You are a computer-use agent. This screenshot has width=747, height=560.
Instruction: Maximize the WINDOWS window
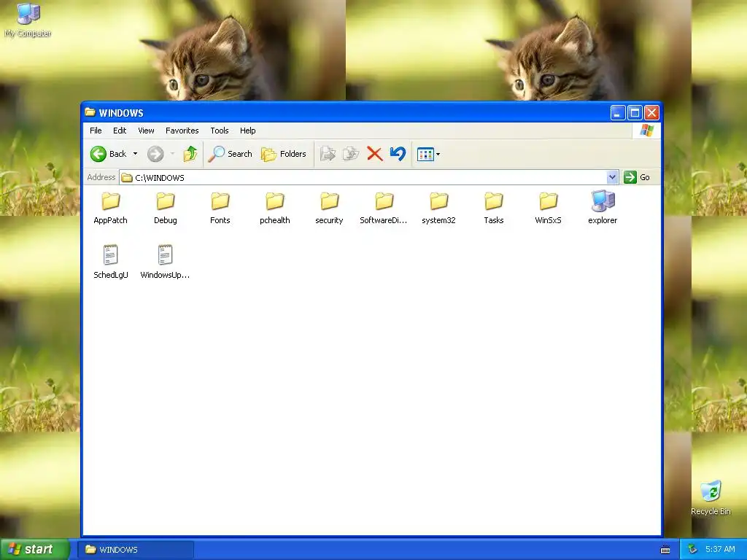click(635, 113)
